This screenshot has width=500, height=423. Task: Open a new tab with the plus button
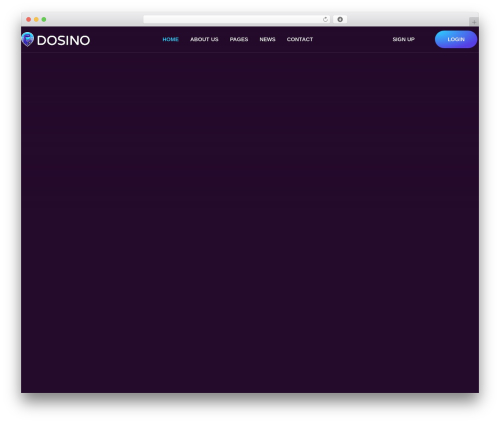[474, 22]
